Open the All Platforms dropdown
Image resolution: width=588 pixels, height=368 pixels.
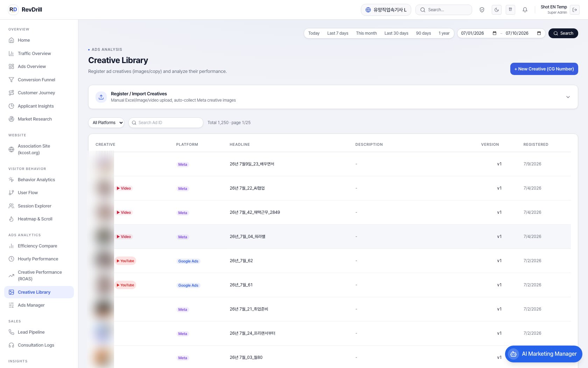pyautogui.click(x=106, y=123)
